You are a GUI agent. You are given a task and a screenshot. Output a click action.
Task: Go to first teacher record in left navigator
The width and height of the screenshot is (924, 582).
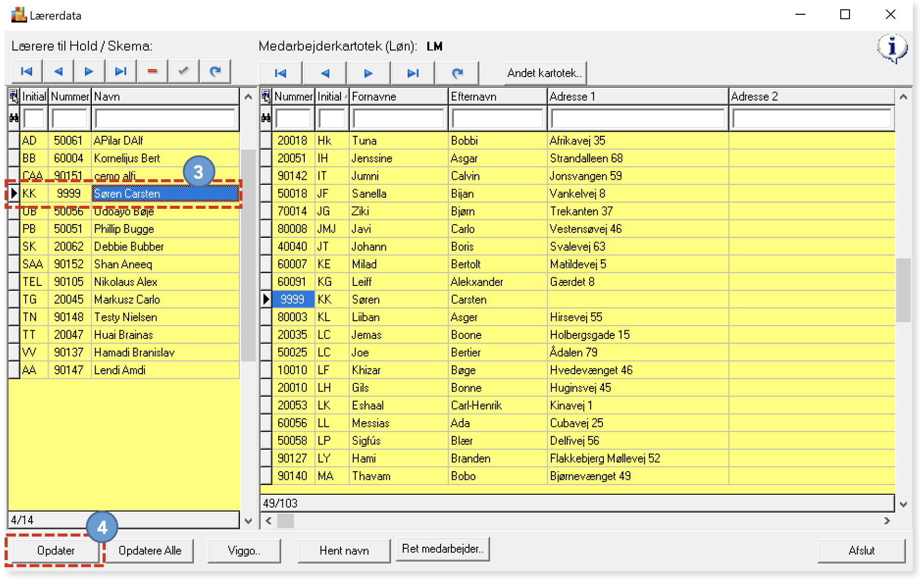(27, 71)
